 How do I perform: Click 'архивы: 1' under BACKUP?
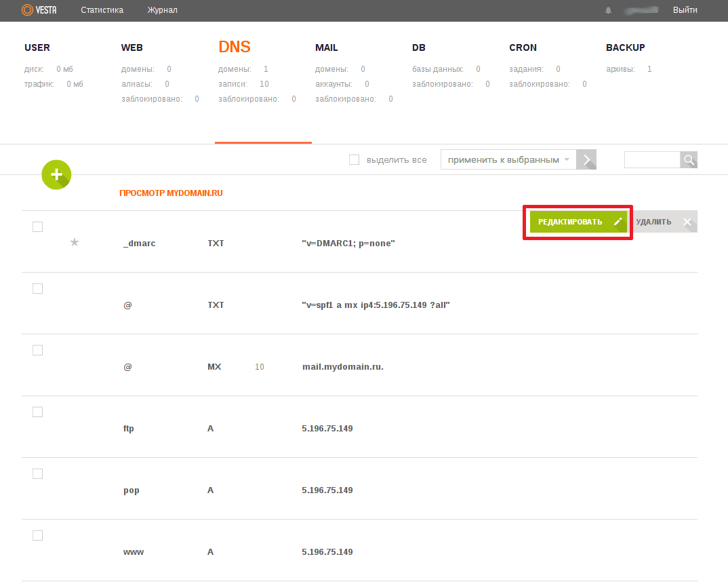point(628,69)
